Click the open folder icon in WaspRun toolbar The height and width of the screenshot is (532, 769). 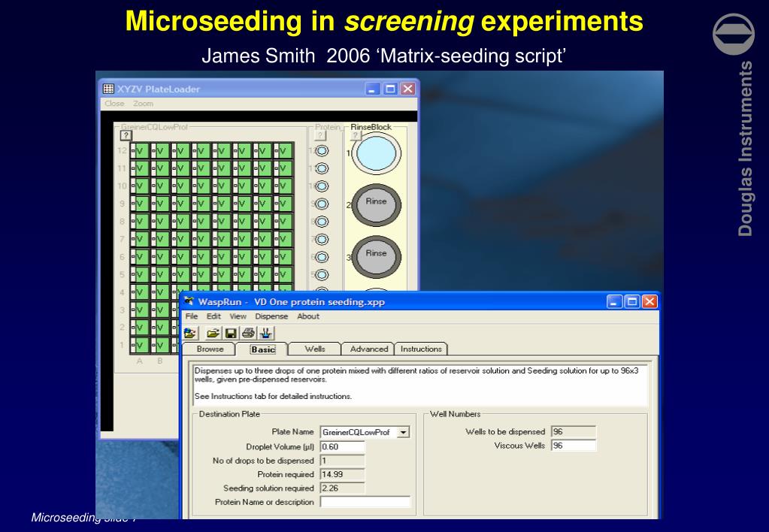pyautogui.click(x=213, y=334)
